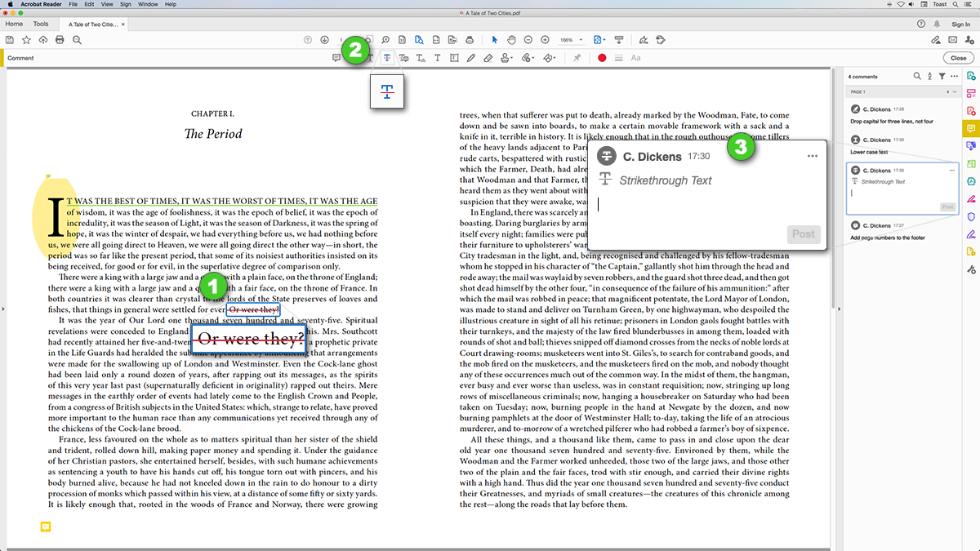Print the document using the printer icon
Viewport: 980px width, 551px height.
(x=60, y=40)
